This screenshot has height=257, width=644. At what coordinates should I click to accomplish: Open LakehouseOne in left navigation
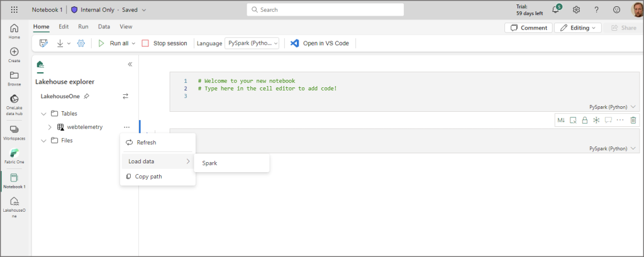click(x=14, y=208)
